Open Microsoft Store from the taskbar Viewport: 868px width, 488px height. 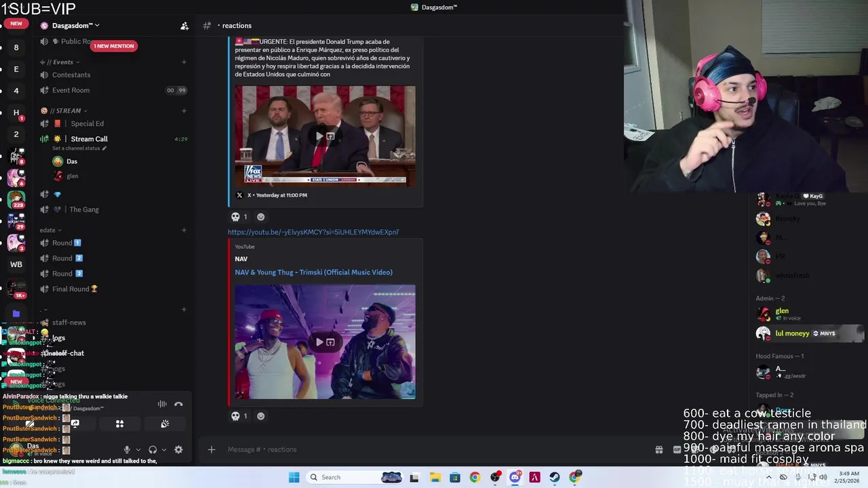pos(454,477)
